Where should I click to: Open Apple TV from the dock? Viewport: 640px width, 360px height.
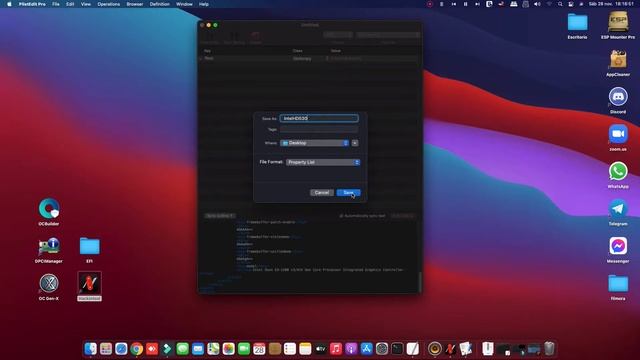click(320, 349)
